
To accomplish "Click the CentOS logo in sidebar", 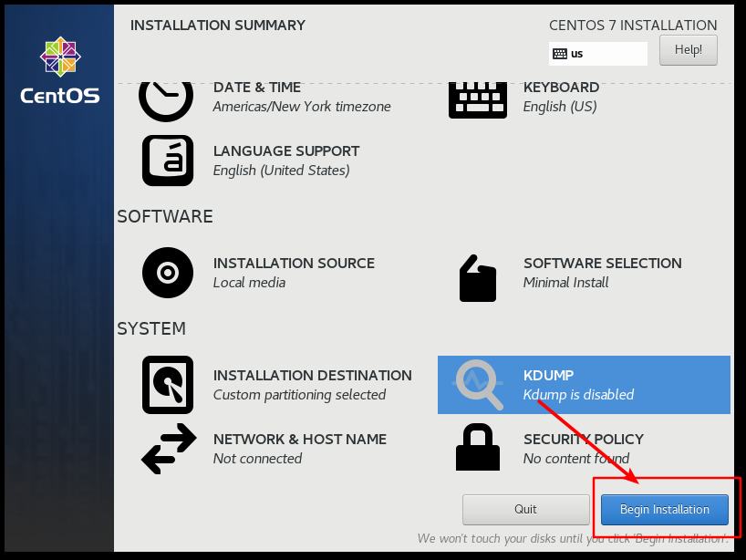I will pos(60,71).
